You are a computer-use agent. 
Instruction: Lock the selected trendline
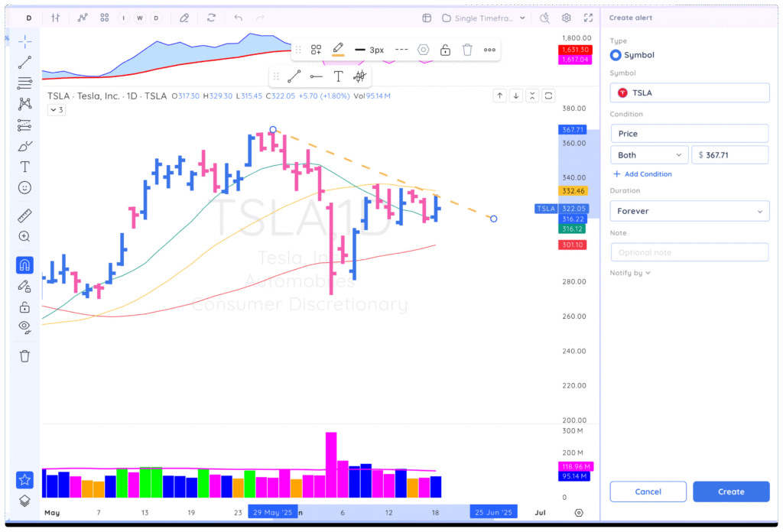(446, 50)
